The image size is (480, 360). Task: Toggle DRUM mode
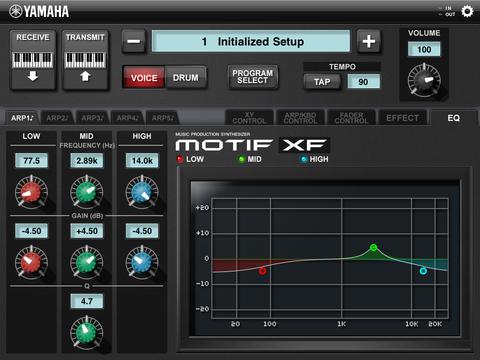pyautogui.click(x=186, y=77)
